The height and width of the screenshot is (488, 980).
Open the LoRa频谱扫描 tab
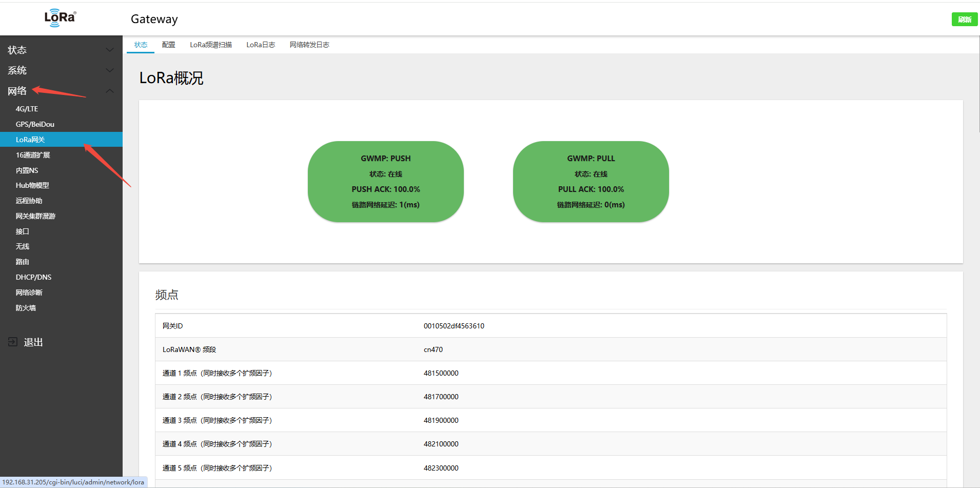(x=210, y=45)
